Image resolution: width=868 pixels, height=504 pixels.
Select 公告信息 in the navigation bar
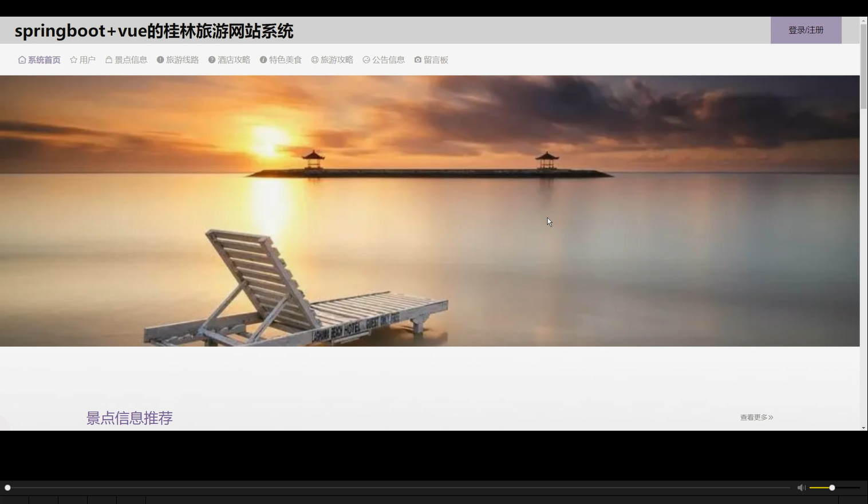click(x=389, y=60)
